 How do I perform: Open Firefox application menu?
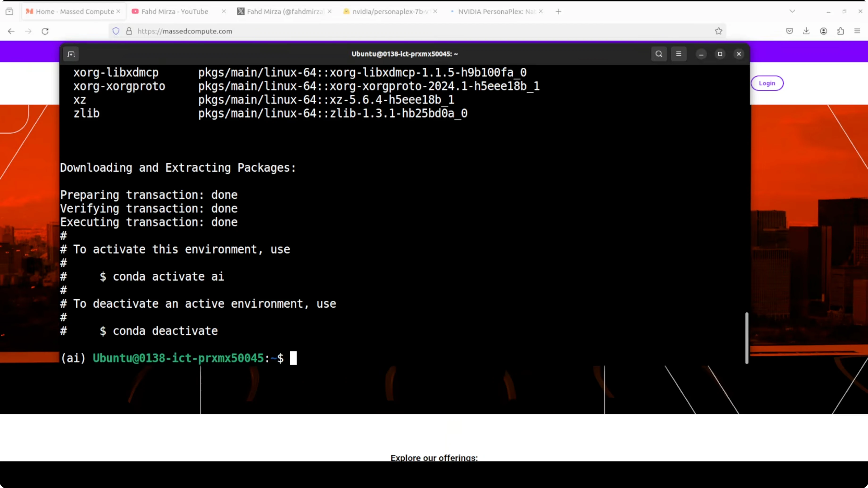coord(857,31)
